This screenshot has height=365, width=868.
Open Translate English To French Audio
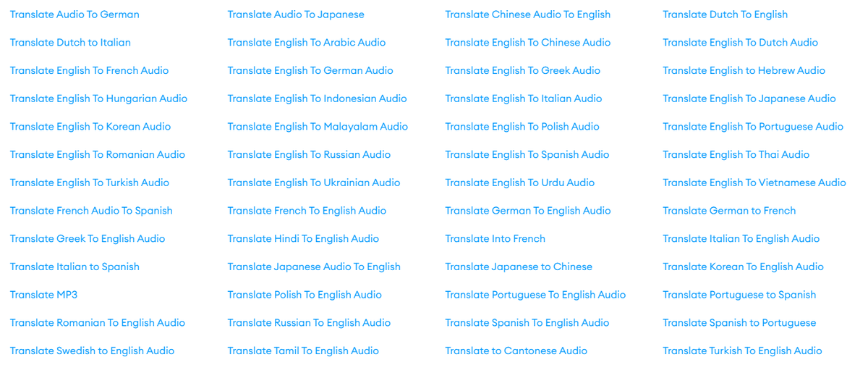tap(89, 71)
